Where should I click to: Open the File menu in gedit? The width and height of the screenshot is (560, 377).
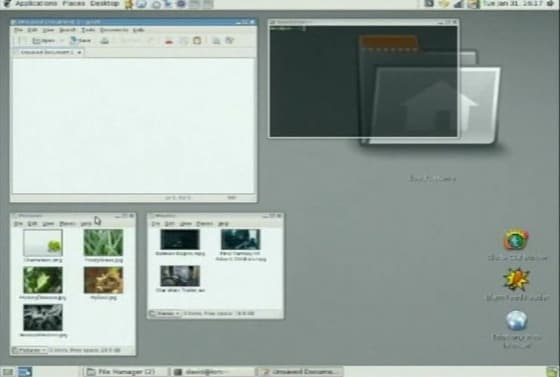coord(18,30)
